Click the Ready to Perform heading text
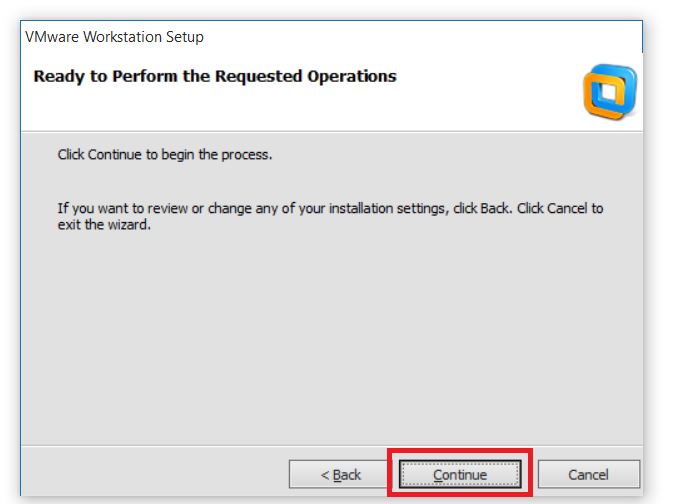The image size is (678, 504). point(215,76)
